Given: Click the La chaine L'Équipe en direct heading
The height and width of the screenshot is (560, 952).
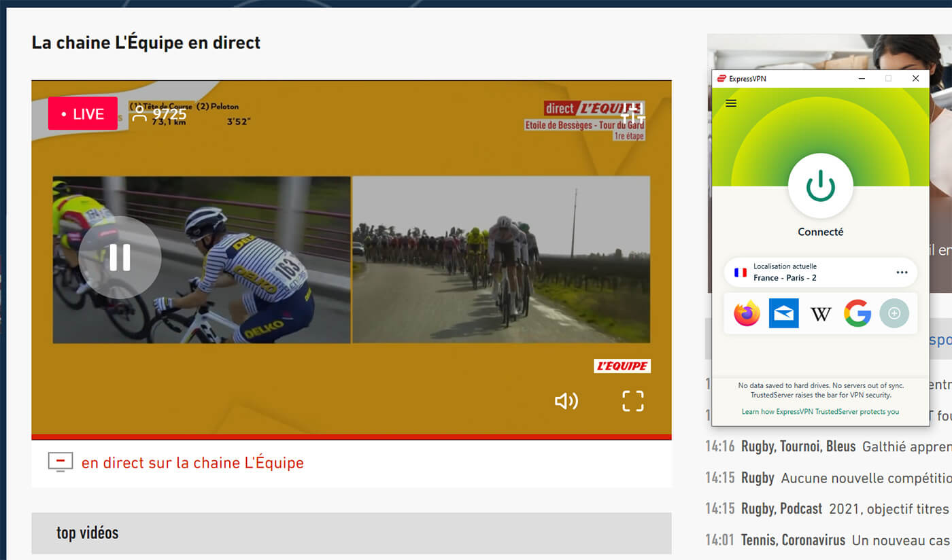Looking at the screenshot, I should (x=146, y=42).
